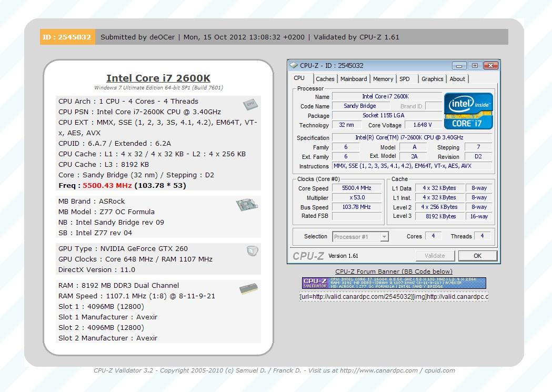
Task: Click the GPU Type NVIDIA GeForce GTX 260 line
Action: 123,249
